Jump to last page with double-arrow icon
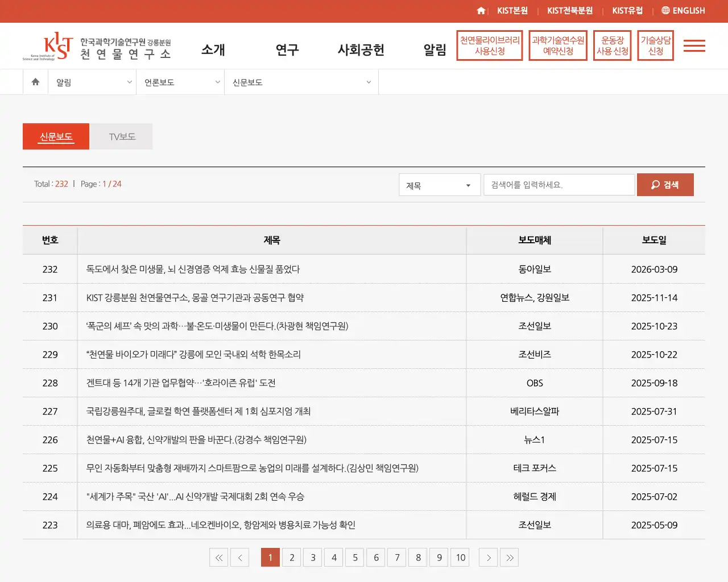 click(509, 558)
